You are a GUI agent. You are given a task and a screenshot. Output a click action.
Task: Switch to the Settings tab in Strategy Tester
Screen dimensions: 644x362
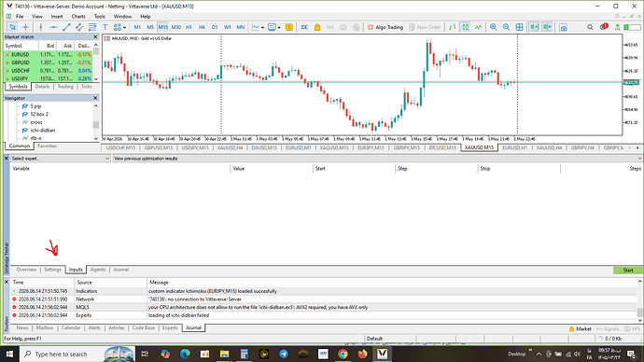[52, 270]
